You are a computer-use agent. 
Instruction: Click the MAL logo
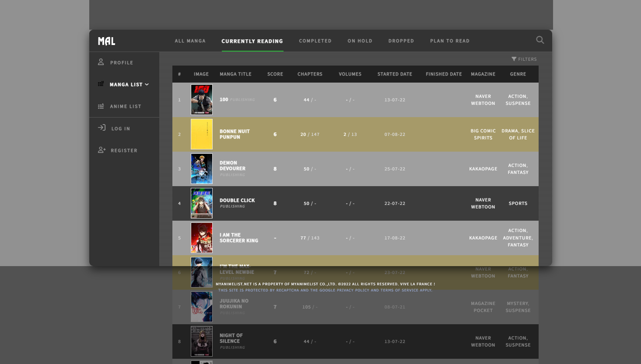pos(106,41)
